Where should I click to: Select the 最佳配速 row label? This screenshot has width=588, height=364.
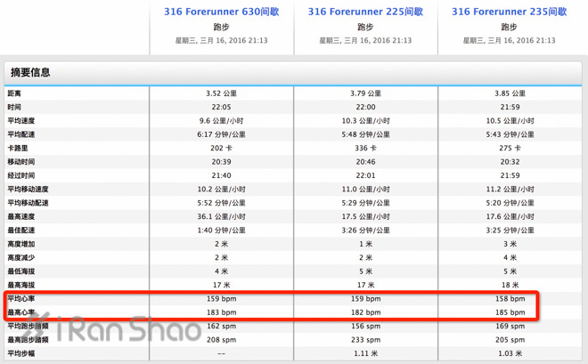tap(21, 230)
